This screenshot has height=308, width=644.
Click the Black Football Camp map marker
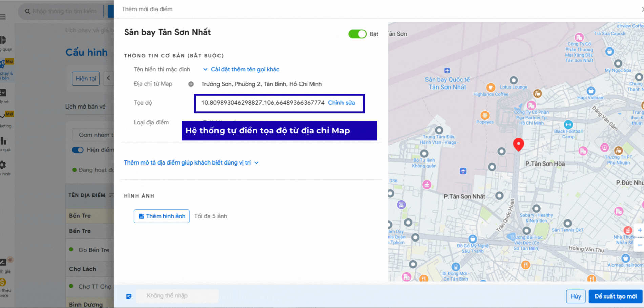coord(568,124)
